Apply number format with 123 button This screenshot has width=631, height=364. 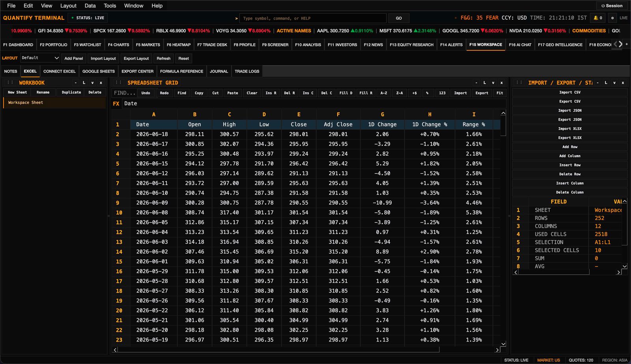(x=442, y=93)
